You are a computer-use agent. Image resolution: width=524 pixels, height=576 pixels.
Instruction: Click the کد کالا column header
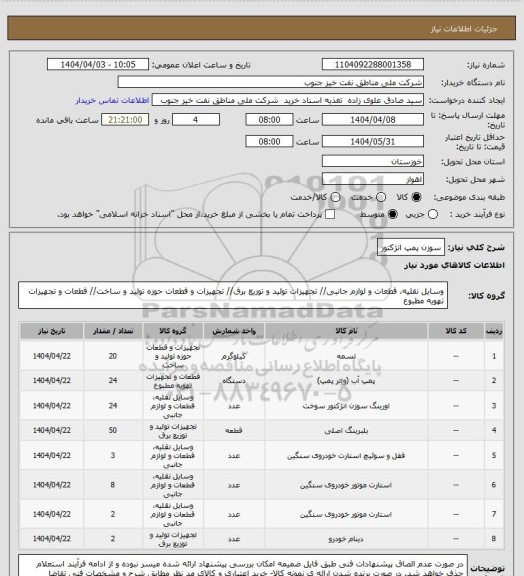[x=456, y=331]
